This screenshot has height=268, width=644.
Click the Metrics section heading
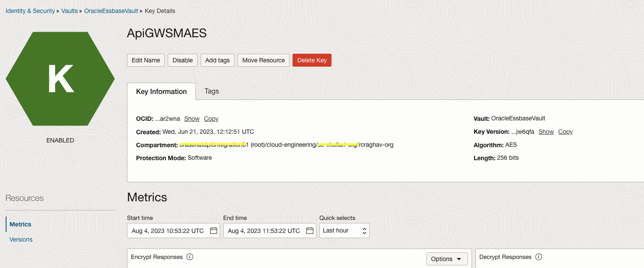click(x=147, y=197)
